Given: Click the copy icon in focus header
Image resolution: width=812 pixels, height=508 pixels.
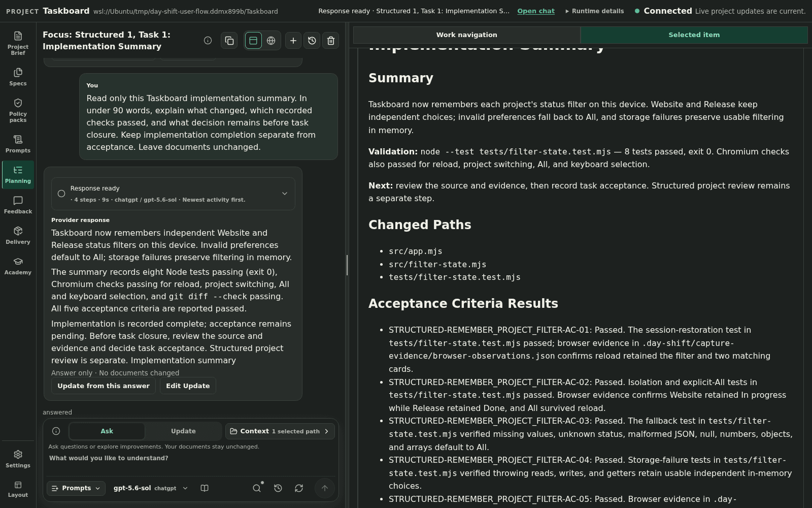Looking at the screenshot, I should pos(229,41).
